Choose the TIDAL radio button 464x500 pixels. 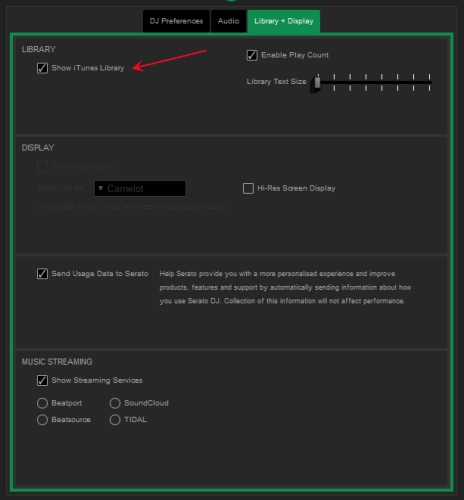(x=115, y=420)
